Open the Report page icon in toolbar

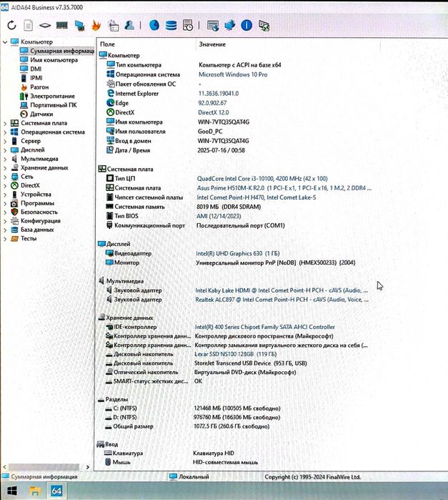coord(29,25)
